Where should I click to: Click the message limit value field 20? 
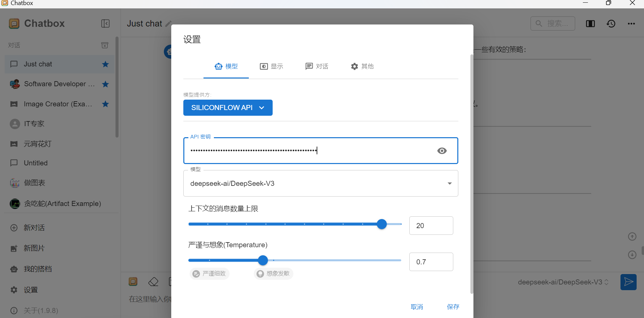coord(431,226)
